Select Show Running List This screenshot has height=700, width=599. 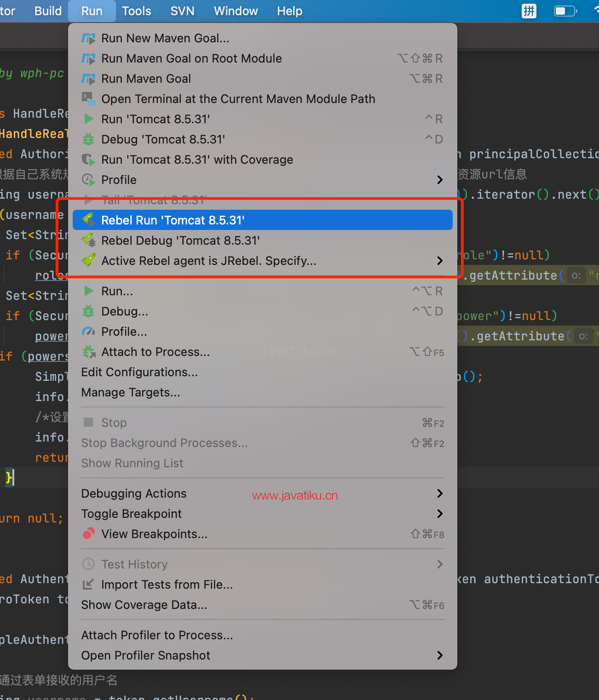pos(263,463)
